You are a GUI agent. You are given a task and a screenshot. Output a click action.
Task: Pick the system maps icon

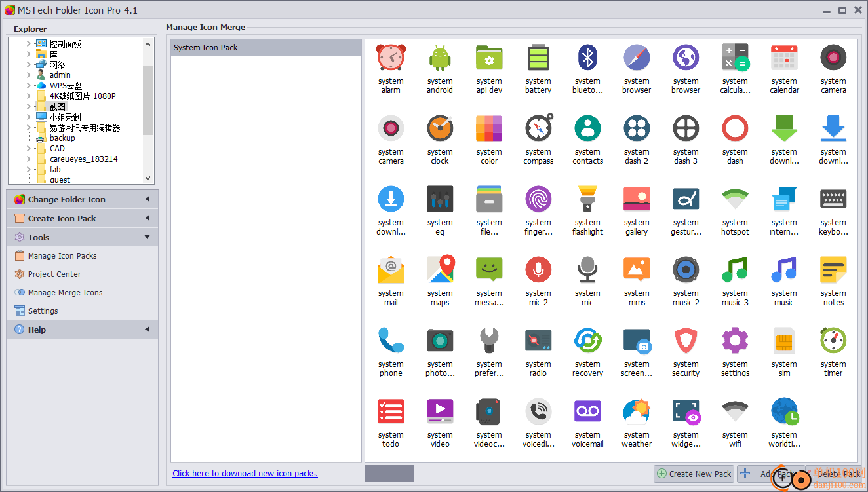point(440,270)
